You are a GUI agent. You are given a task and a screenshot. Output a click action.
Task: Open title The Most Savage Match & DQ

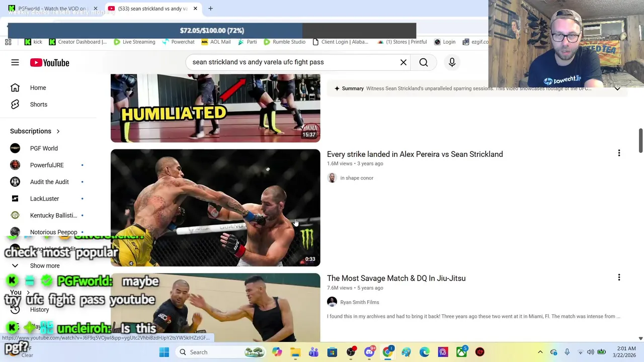(396, 279)
